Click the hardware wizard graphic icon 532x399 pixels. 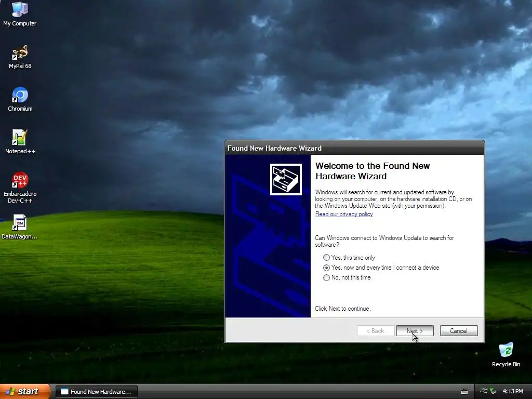286,179
